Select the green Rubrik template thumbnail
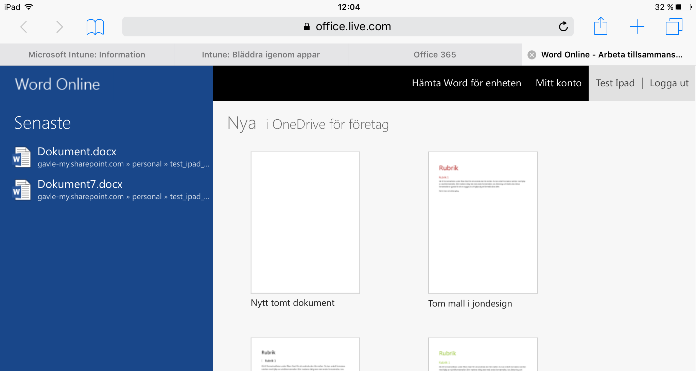Screen dimensions: 696x371 (x=483, y=354)
